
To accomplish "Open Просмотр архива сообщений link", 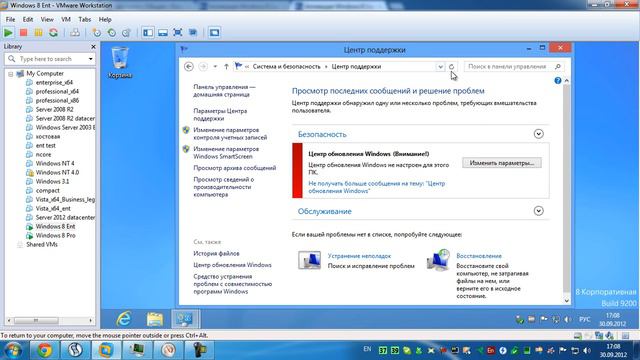I will 235,168.
